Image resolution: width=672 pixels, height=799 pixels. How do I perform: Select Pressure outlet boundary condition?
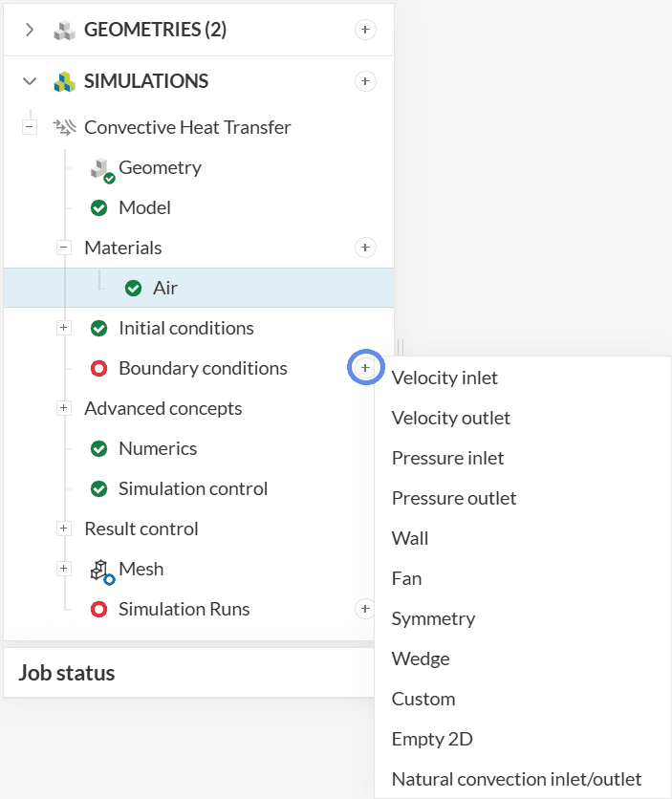coord(454,498)
